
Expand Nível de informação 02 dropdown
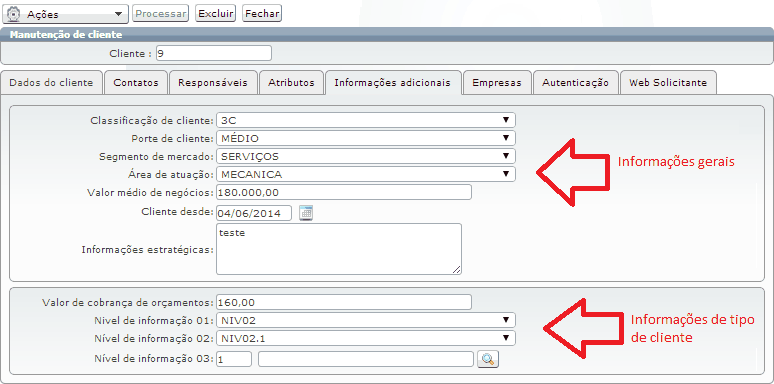tap(366, 338)
